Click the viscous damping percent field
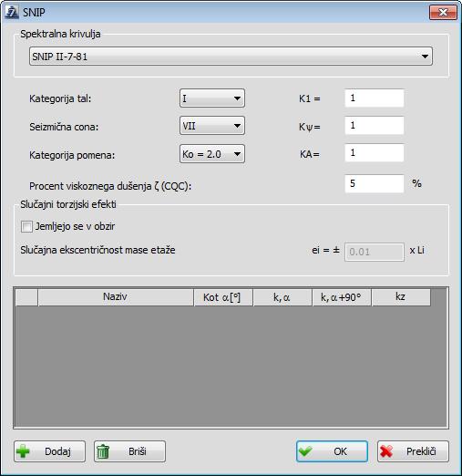The width and height of the screenshot is (462, 476). click(x=375, y=183)
